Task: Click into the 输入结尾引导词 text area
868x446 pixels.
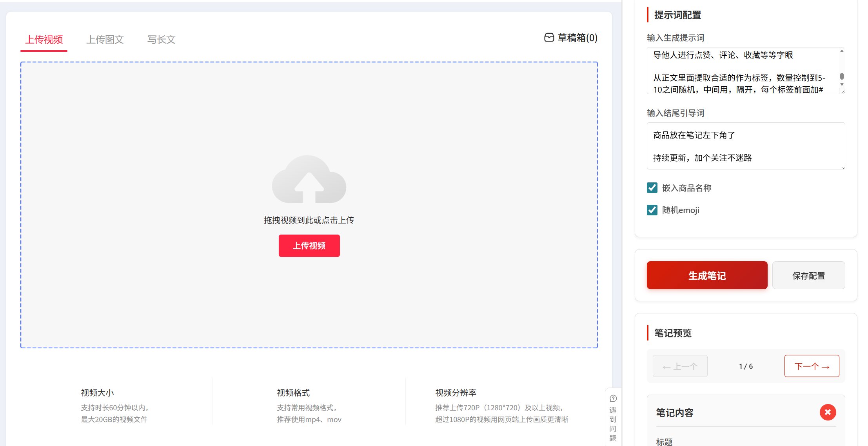Action: [745, 146]
